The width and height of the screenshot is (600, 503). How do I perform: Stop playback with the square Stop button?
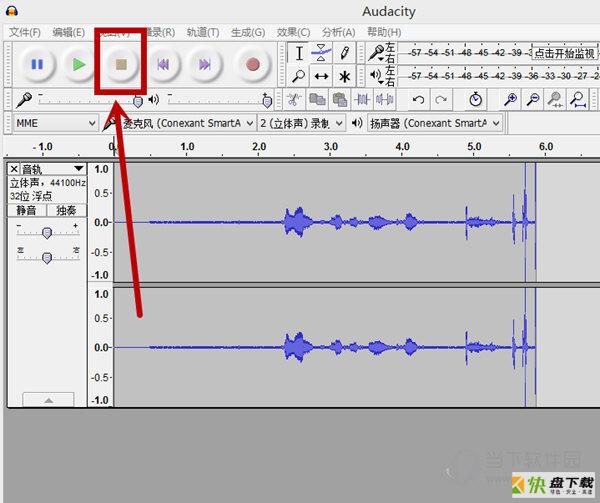click(121, 64)
